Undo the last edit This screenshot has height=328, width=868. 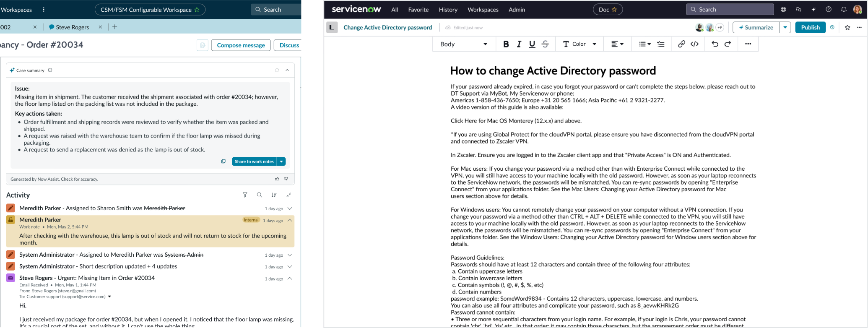pos(715,44)
